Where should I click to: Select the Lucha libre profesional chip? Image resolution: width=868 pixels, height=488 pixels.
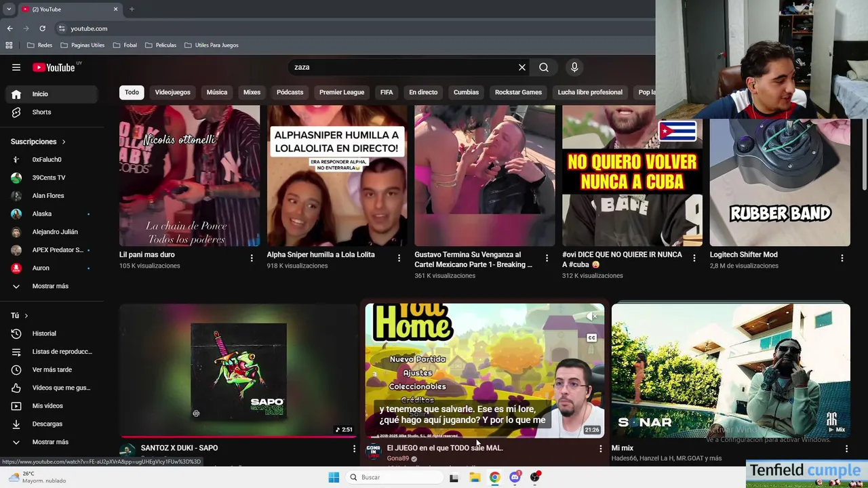(x=590, y=92)
